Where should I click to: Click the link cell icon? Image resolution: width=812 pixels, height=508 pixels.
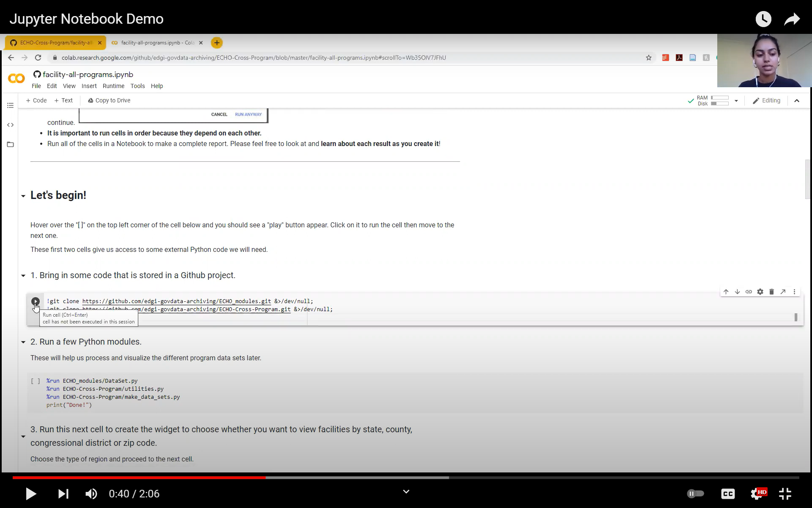[749, 291]
